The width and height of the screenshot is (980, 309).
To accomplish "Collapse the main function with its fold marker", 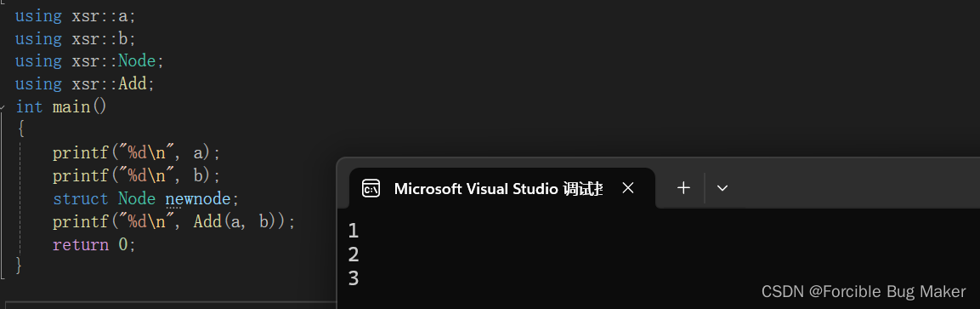I will point(3,106).
